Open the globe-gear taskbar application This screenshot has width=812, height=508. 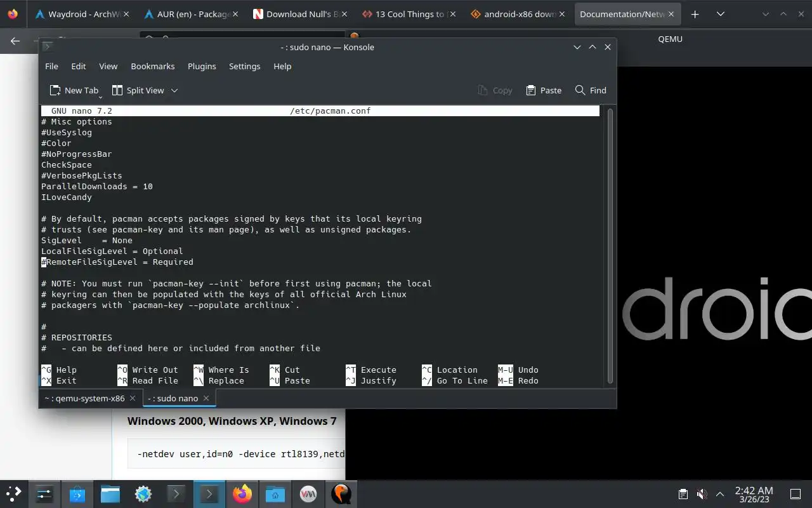click(143, 494)
